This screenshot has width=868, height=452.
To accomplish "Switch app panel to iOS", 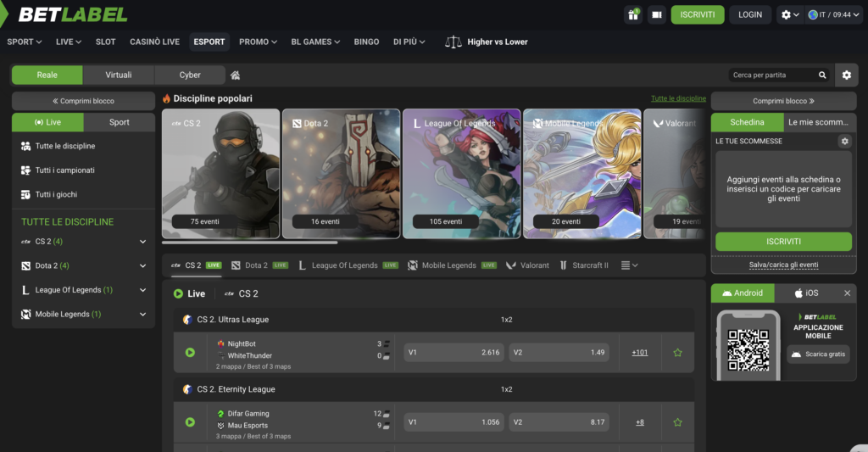I will (807, 293).
